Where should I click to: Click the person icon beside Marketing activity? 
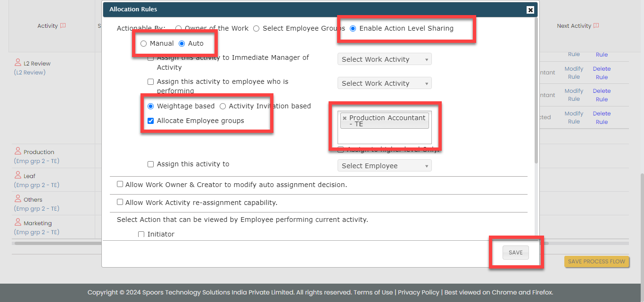tap(18, 222)
